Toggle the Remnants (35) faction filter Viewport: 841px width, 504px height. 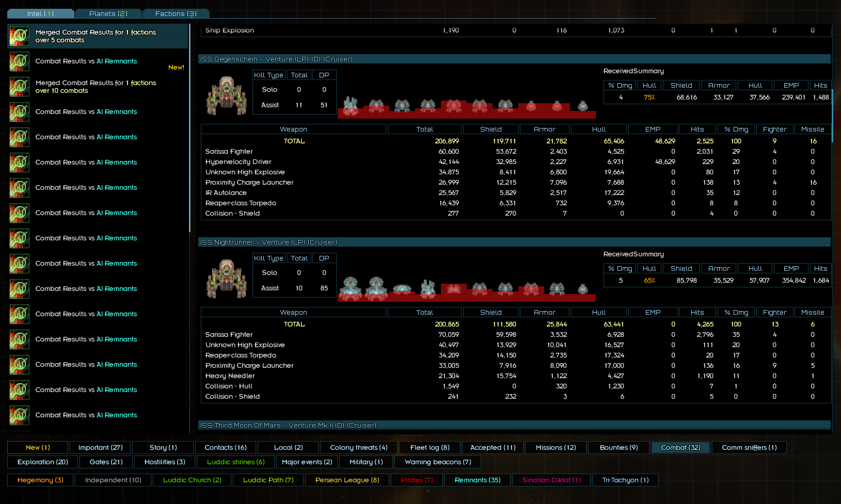pos(478,480)
